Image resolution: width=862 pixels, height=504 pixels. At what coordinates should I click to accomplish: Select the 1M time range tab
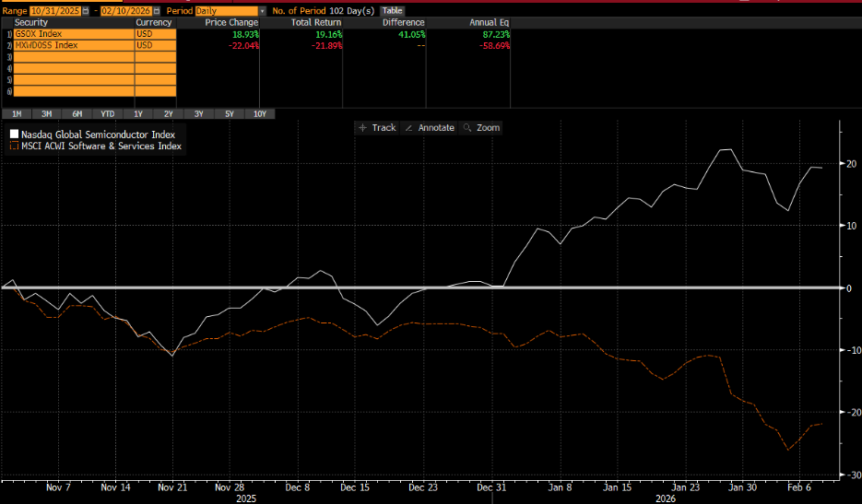pos(17,113)
